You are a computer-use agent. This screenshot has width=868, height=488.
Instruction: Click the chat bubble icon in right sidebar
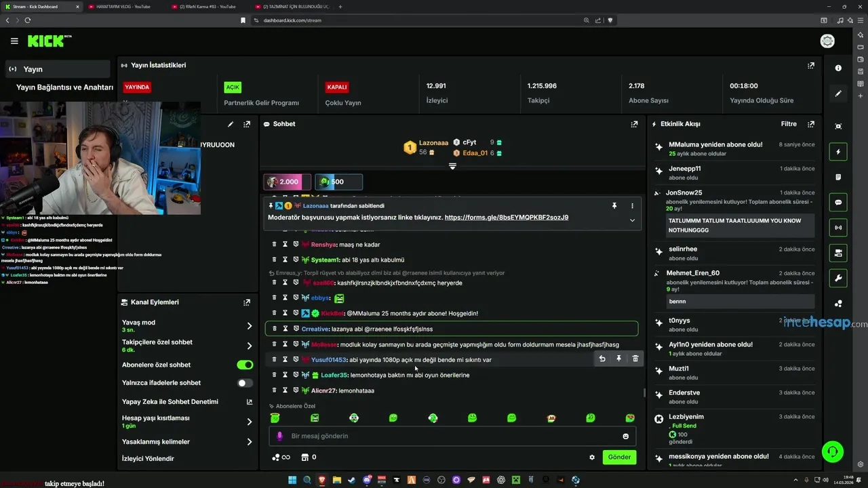tap(838, 202)
